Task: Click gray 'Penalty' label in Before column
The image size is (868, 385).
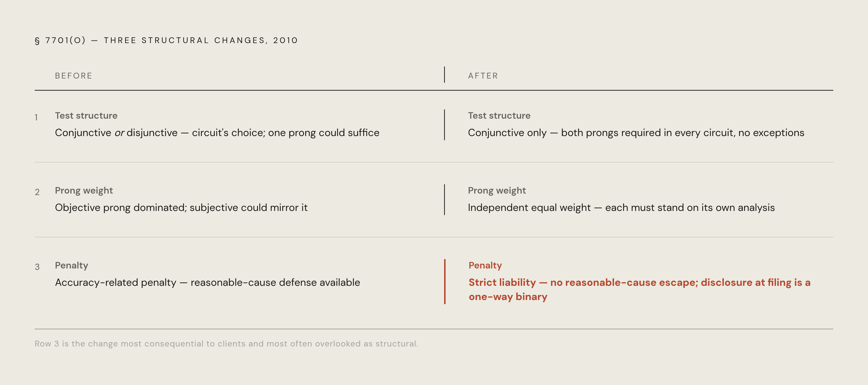Action: pyautogui.click(x=71, y=266)
